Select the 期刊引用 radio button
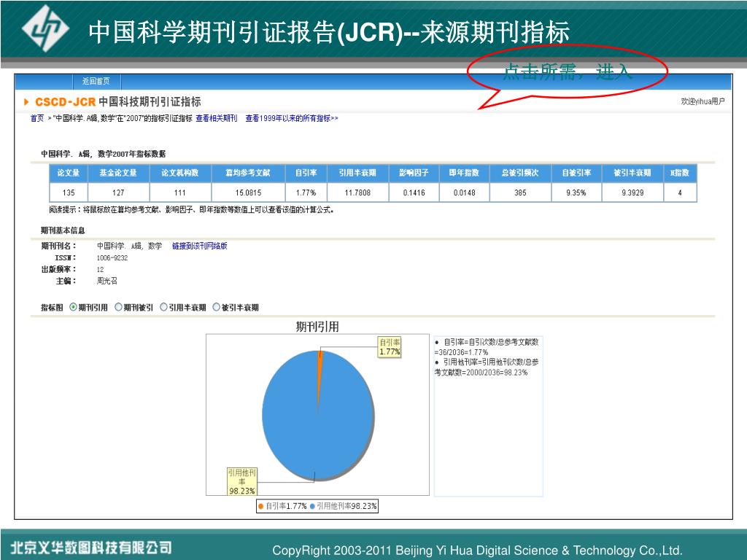Screen dimensions: 747x560 (73, 307)
